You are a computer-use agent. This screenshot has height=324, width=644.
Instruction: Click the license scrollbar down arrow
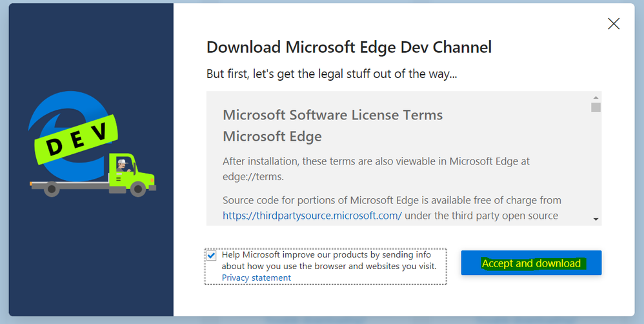point(596,219)
